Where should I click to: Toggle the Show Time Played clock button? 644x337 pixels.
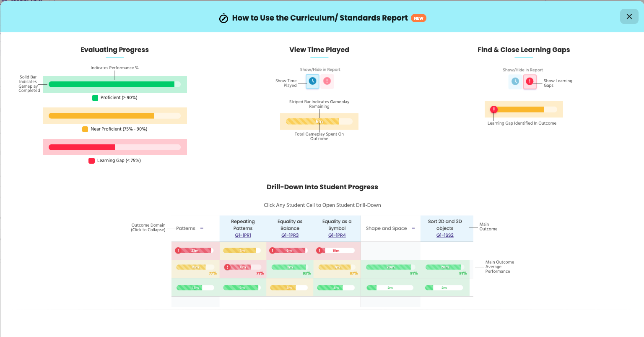point(312,81)
